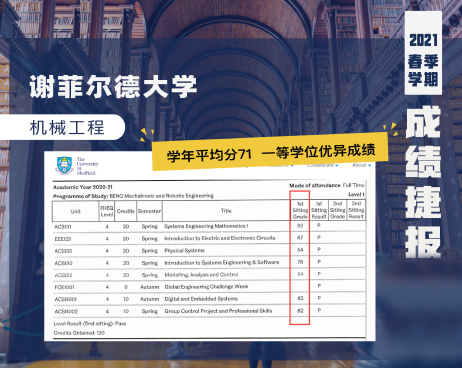Open the Collaborate dropdown menu

[x=322, y=165]
